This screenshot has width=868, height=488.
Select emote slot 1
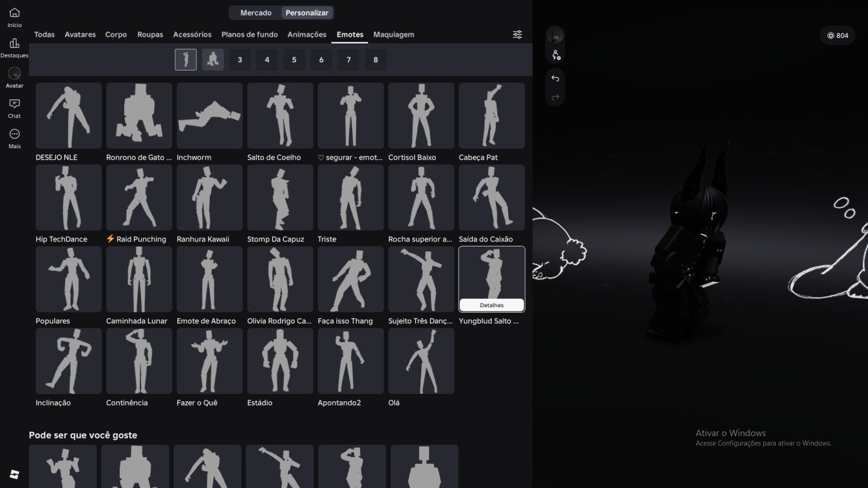pyautogui.click(x=186, y=60)
